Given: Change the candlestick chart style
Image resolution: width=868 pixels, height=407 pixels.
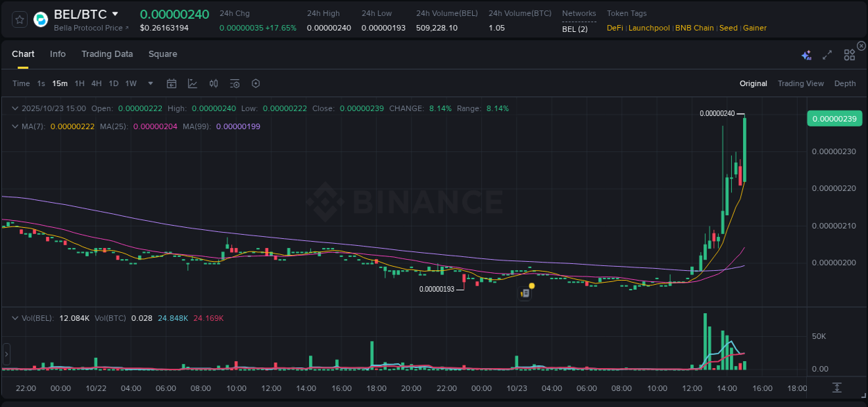Looking at the screenshot, I should coord(213,83).
